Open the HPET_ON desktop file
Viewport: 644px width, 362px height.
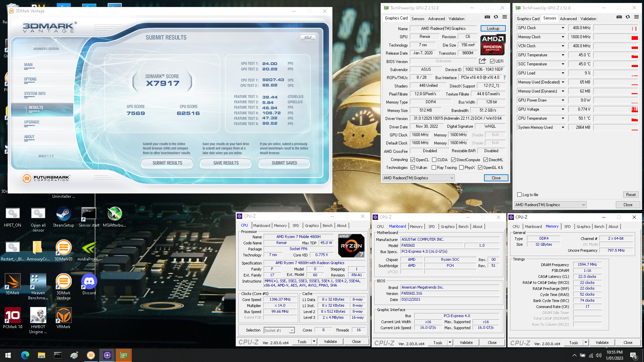coord(13,218)
